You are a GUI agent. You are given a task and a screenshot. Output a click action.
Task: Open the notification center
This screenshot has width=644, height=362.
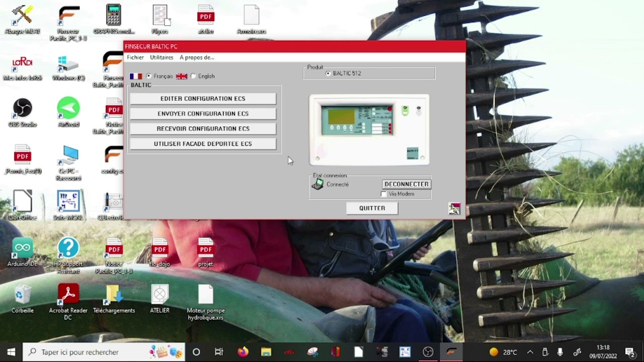tap(630, 352)
